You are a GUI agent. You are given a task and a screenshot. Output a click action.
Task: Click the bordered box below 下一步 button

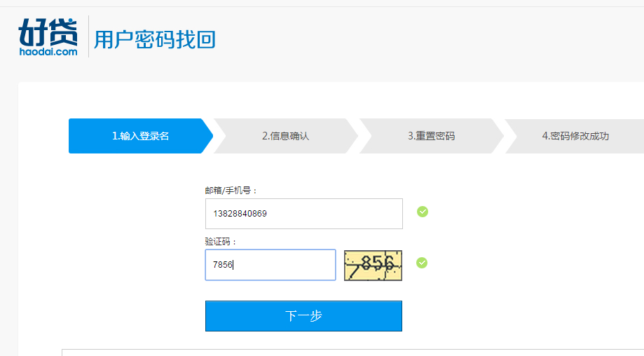tap(352, 352)
